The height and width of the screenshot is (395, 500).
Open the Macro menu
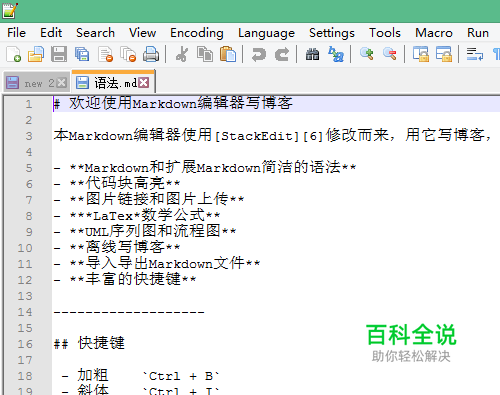(434, 33)
